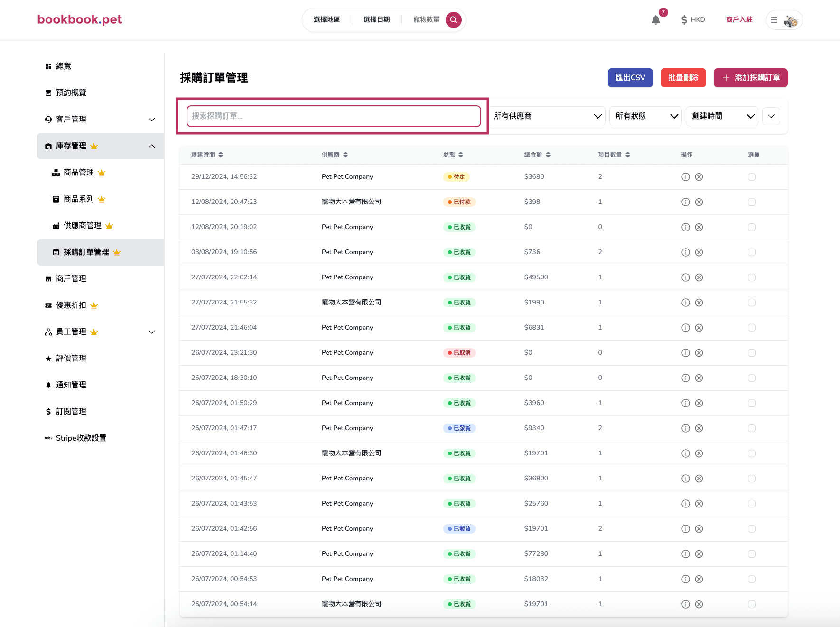Sort by 狀態 column arrows
Image resolution: width=840 pixels, height=627 pixels.
click(461, 155)
